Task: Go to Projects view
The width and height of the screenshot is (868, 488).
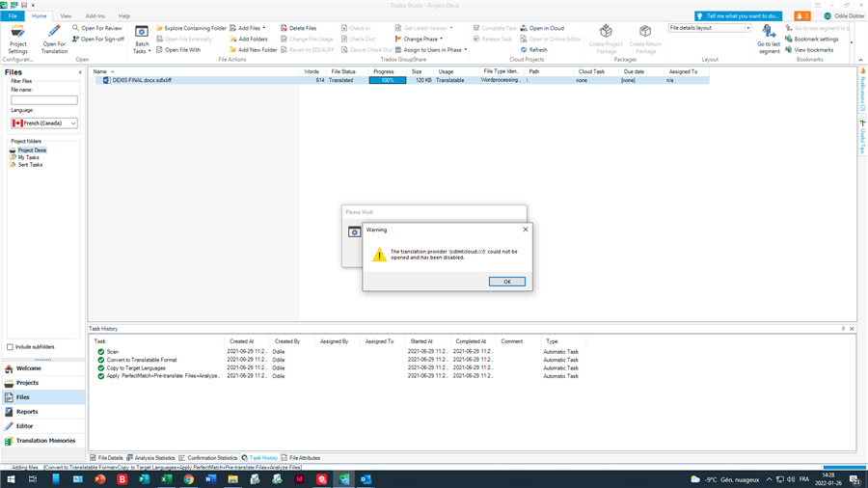Action: tap(43, 383)
